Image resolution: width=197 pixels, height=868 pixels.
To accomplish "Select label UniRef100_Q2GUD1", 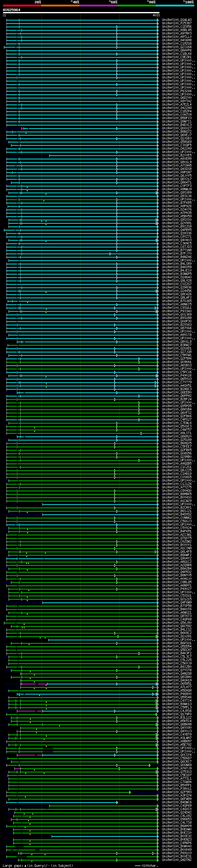I will click(x=177, y=349).
